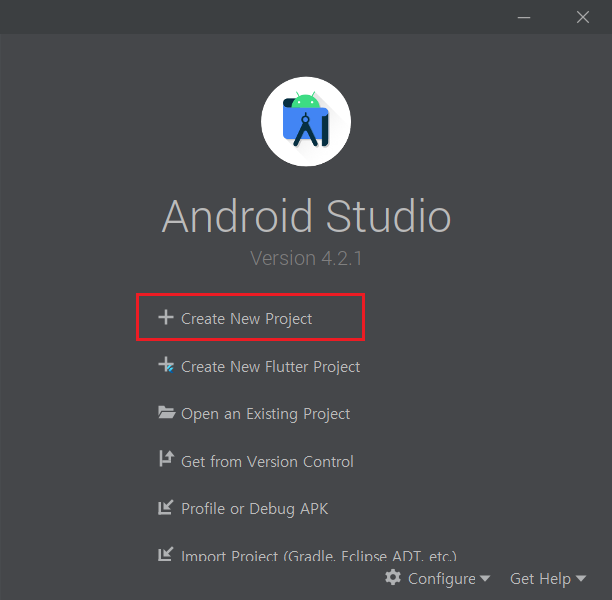Click the version control branch icon
The image size is (612, 600).
pos(166,459)
